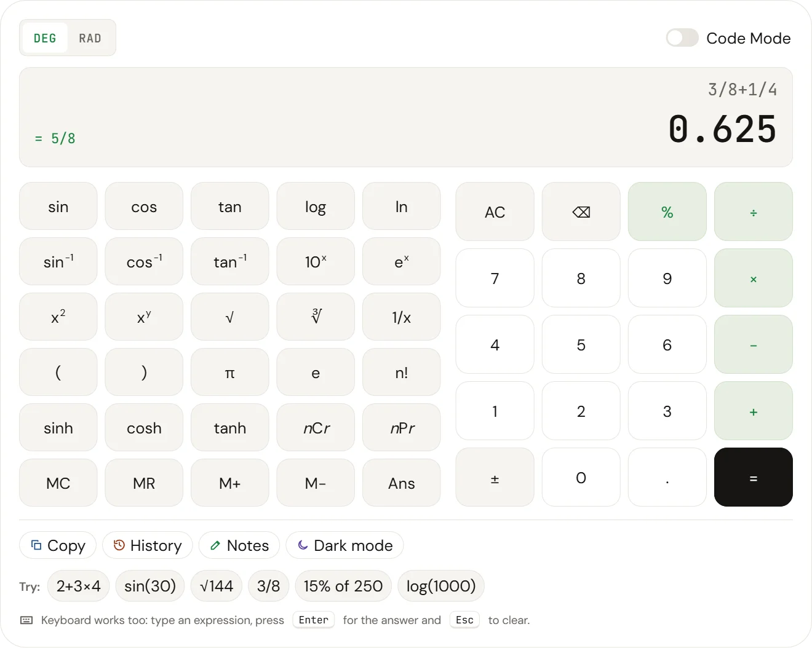Insert the previous answer with Ans
812x648 pixels.
pos(402,483)
